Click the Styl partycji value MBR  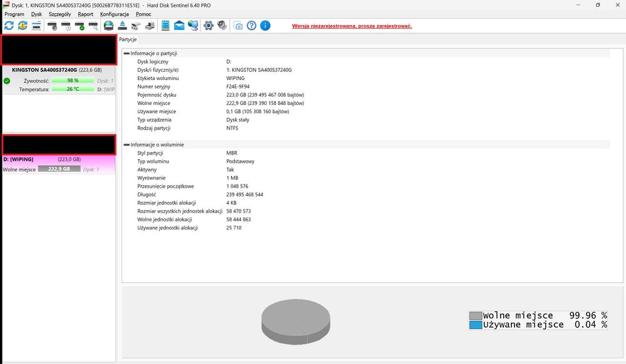pyautogui.click(x=232, y=153)
